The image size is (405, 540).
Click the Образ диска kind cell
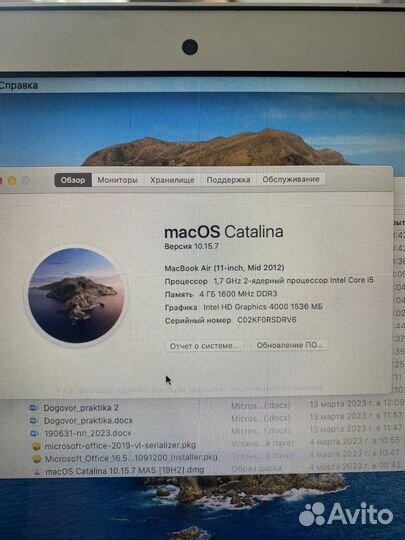tap(257, 468)
